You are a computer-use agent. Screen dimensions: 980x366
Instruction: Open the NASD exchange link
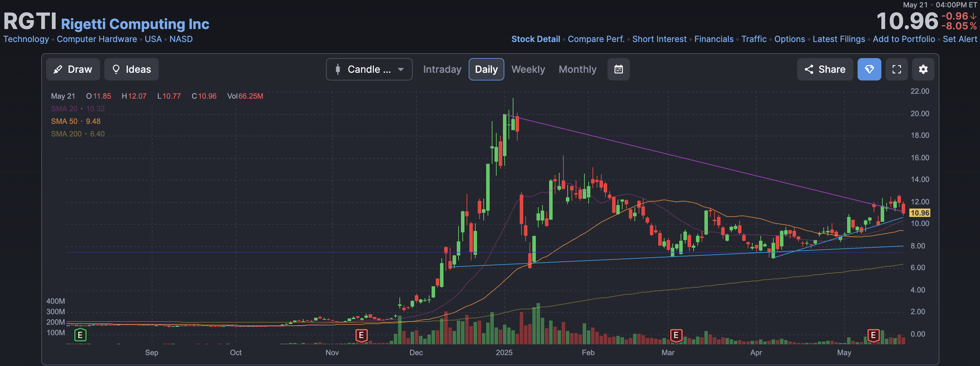click(x=181, y=39)
